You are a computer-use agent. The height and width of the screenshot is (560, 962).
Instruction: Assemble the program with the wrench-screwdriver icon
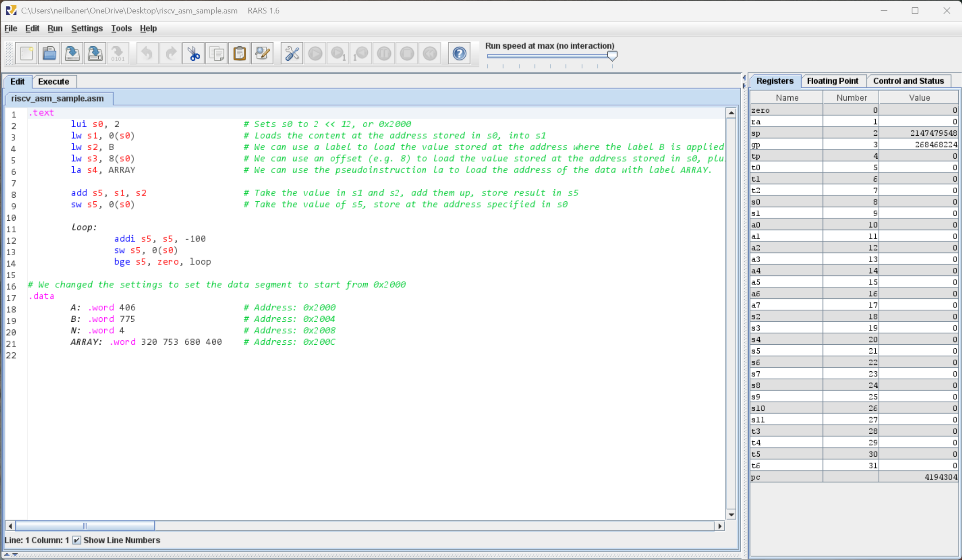pyautogui.click(x=292, y=53)
